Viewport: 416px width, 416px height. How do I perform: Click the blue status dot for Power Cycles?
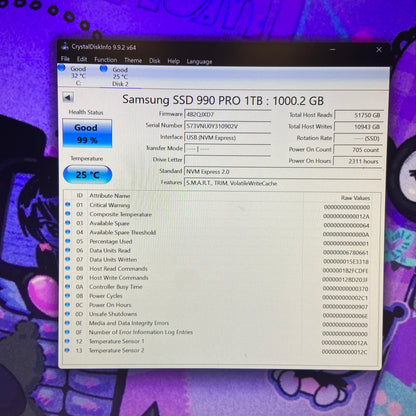[67, 295]
